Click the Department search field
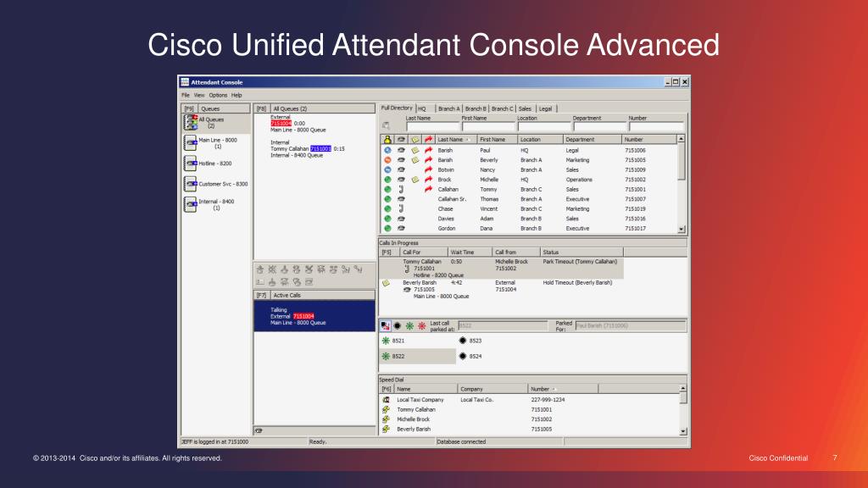Screen dimensions: 868x488 (x=599, y=126)
